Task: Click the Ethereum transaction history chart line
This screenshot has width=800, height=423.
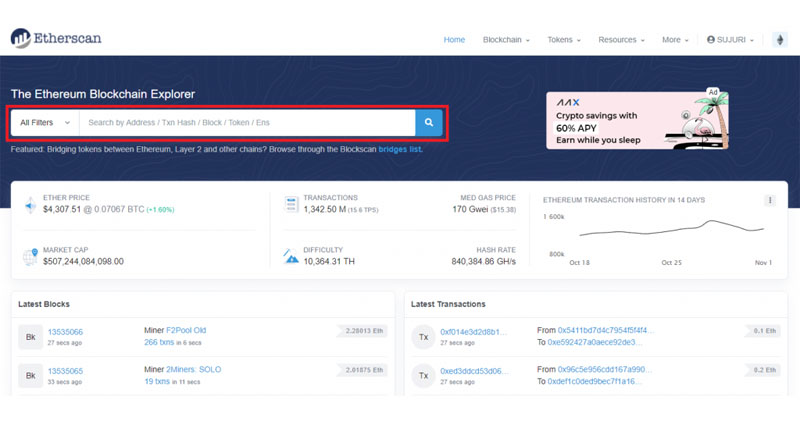Action: [x=671, y=229]
